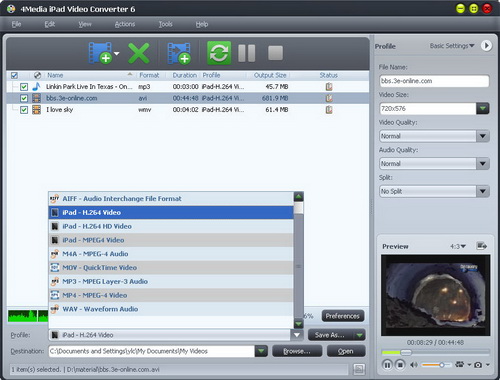
Task: Remove selected file with green X icon
Action: tap(139, 53)
